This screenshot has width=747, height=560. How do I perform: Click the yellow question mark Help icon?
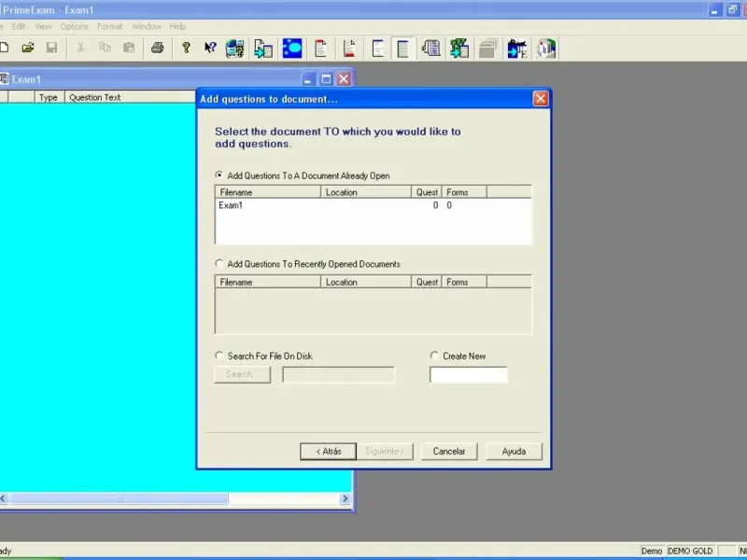(x=186, y=48)
